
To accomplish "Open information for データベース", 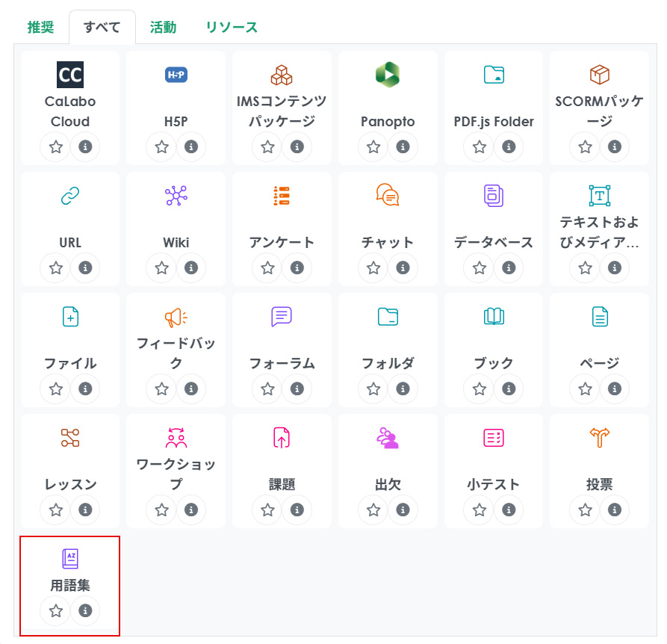I will pyautogui.click(x=509, y=268).
